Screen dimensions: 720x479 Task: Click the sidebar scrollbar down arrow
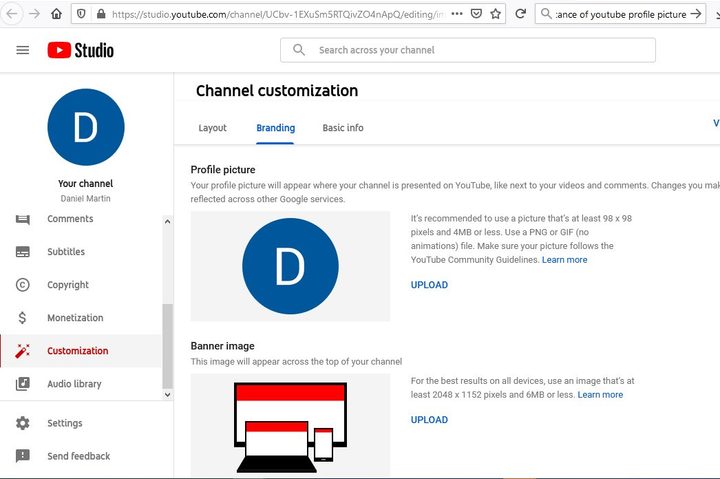tap(168, 394)
